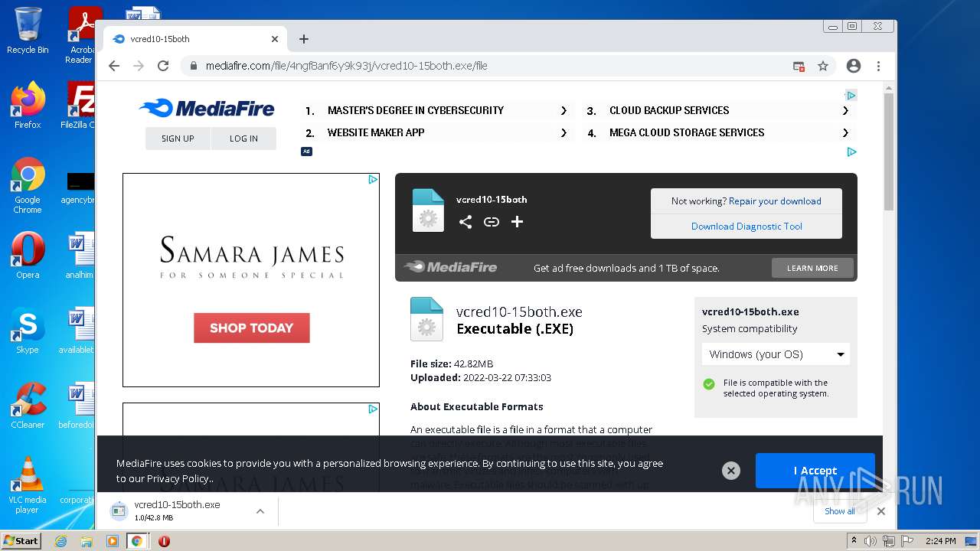
Task: Open the Privacy Policy link in the cookie notice
Action: click(179, 478)
